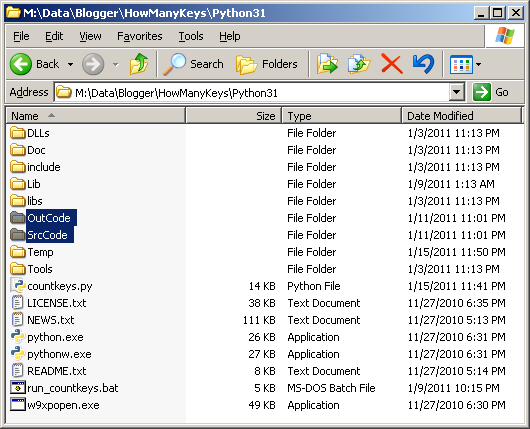The height and width of the screenshot is (429, 530).
Task: Select the libs folder icon
Action: [x=18, y=201]
